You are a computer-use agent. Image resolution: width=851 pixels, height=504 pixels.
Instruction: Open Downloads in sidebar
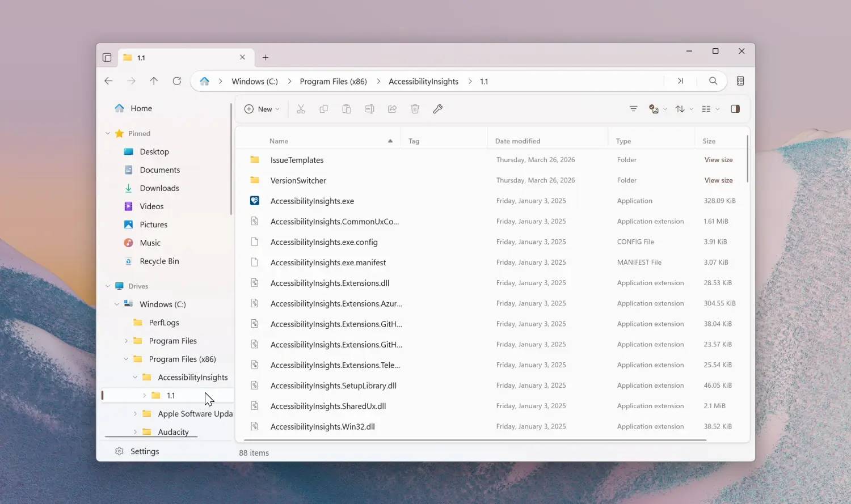[x=159, y=188]
